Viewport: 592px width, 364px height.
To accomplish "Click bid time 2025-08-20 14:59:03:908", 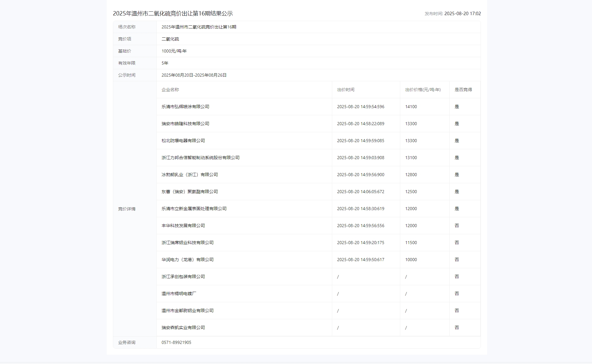I will coord(361,158).
